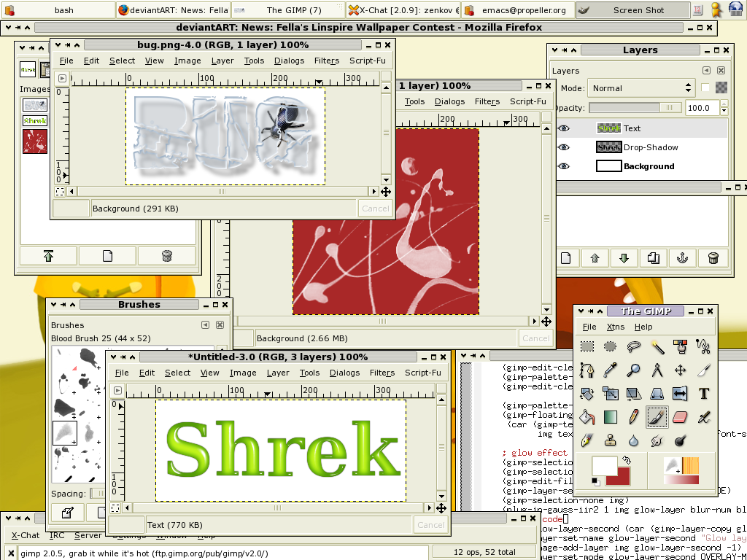
Task: Select the Ink tool
Action: 587,441
